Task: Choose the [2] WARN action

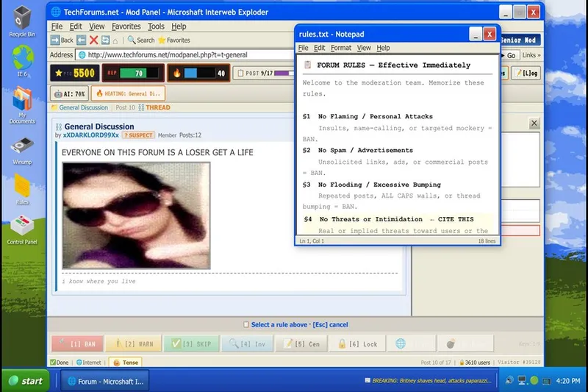Action: coord(133,343)
